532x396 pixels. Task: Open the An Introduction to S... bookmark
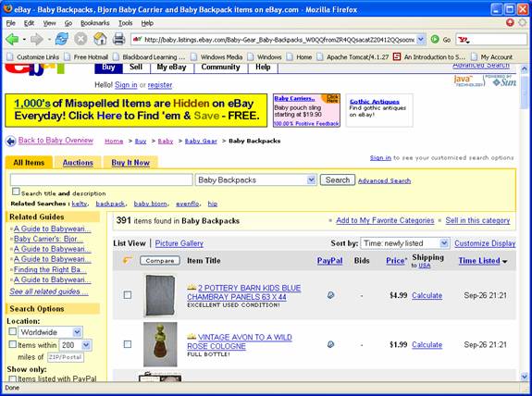[429, 57]
